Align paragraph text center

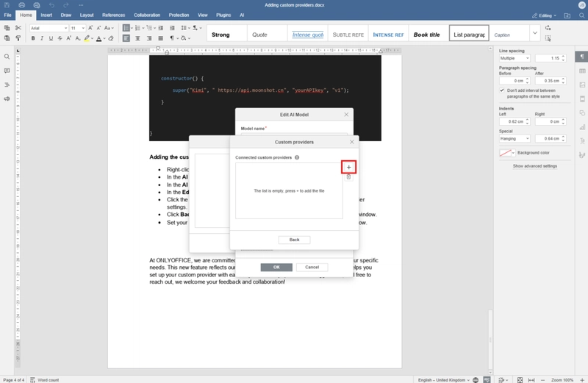(x=137, y=38)
